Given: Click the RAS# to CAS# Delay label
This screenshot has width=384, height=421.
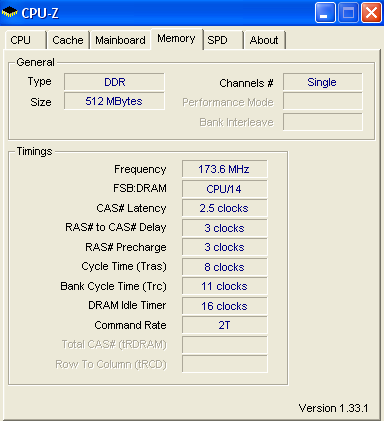Looking at the screenshot, I should click(x=116, y=228).
